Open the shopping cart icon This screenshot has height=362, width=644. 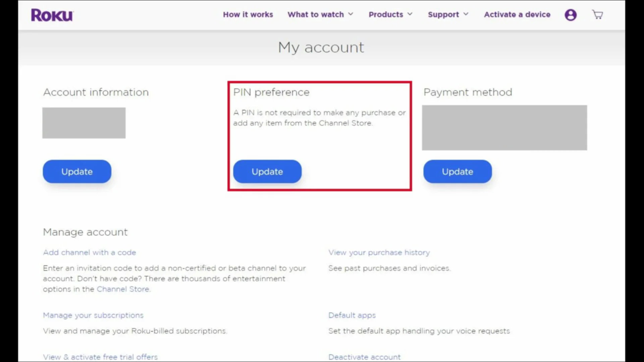pyautogui.click(x=597, y=15)
